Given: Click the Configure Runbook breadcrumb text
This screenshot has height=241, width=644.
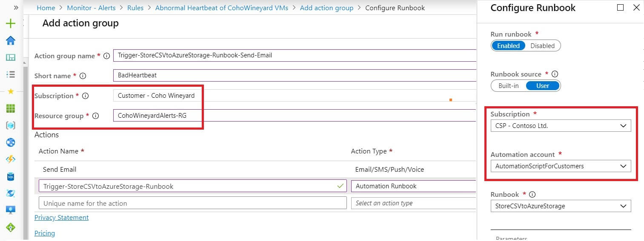Looking at the screenshot, I should point(395,8).
